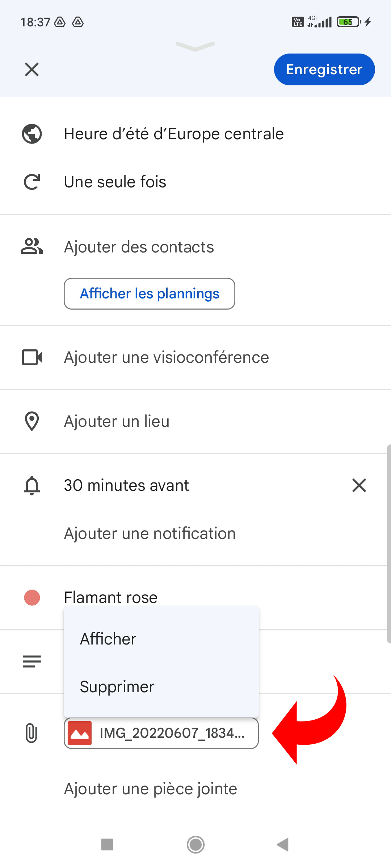Tap the notification bell icon

tap(32, 485)
